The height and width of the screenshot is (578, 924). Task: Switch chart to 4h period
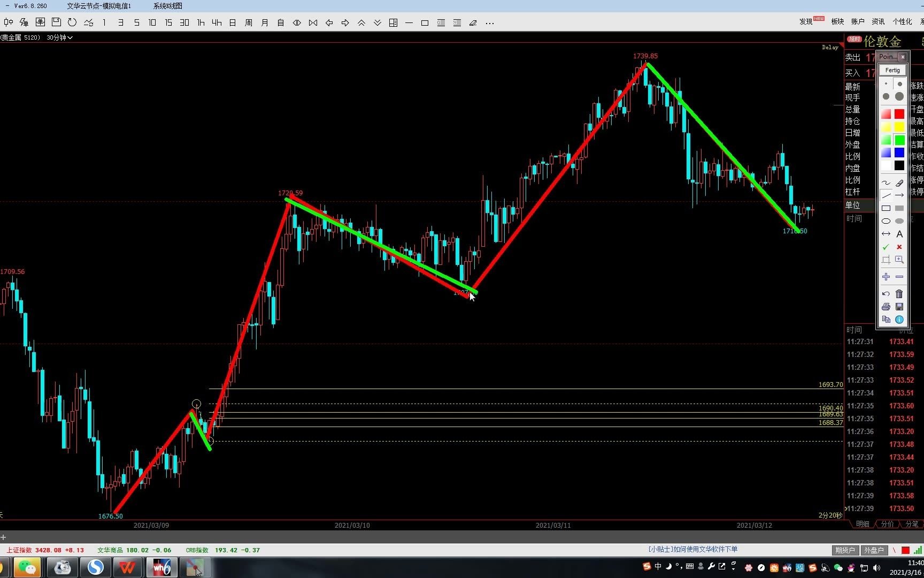pos(217,22)
